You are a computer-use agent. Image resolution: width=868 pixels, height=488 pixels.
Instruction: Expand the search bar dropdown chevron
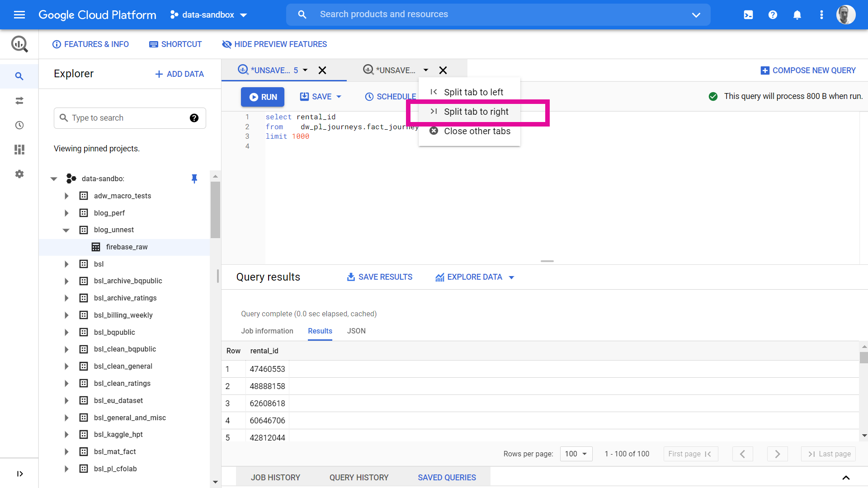[696, 15]
